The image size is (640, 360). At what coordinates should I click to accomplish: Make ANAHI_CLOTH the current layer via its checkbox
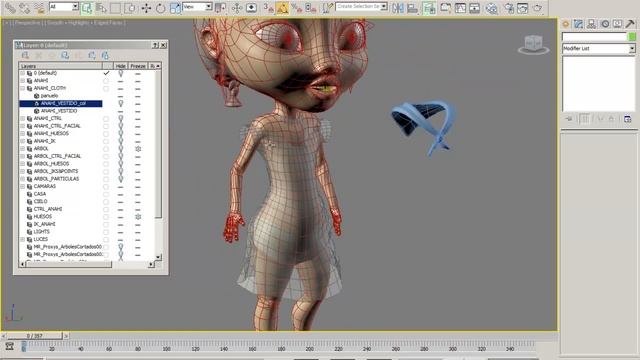106,88
